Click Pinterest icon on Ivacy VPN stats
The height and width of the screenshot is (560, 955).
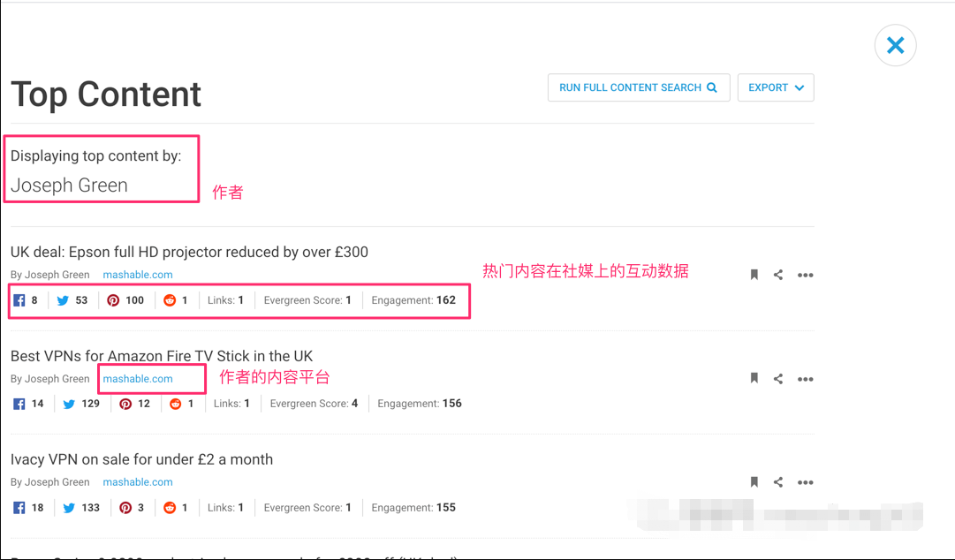click(125, 508)
